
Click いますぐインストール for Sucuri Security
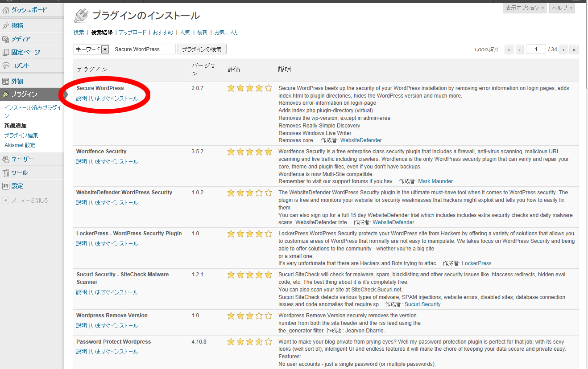(x=115, y=292)
